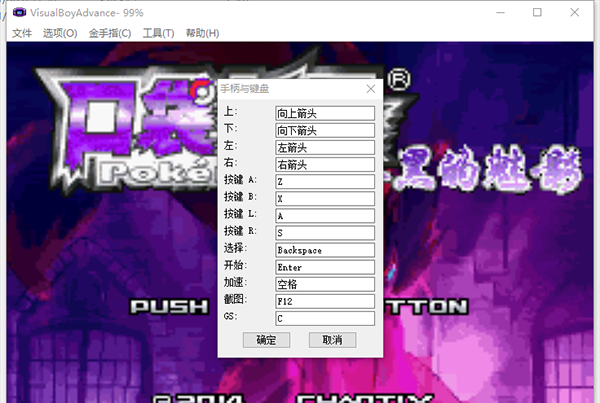Click the 手柄与键盘 dialog title

click(x=245, y=89)
